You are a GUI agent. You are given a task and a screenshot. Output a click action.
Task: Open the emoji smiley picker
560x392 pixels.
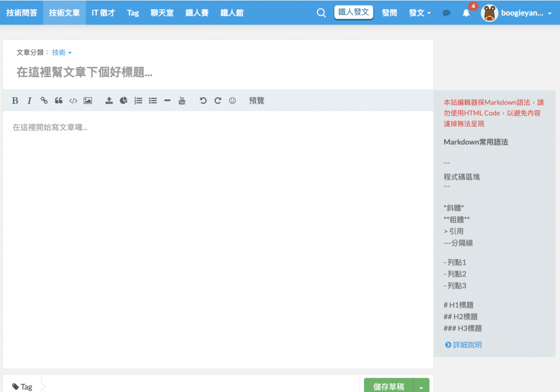pos(232,101)
